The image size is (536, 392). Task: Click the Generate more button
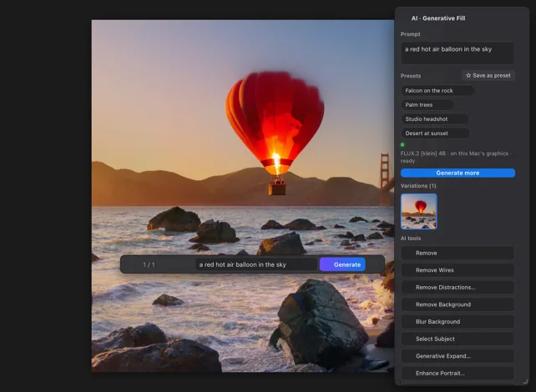pyautogui.click(x=458, y=173)
